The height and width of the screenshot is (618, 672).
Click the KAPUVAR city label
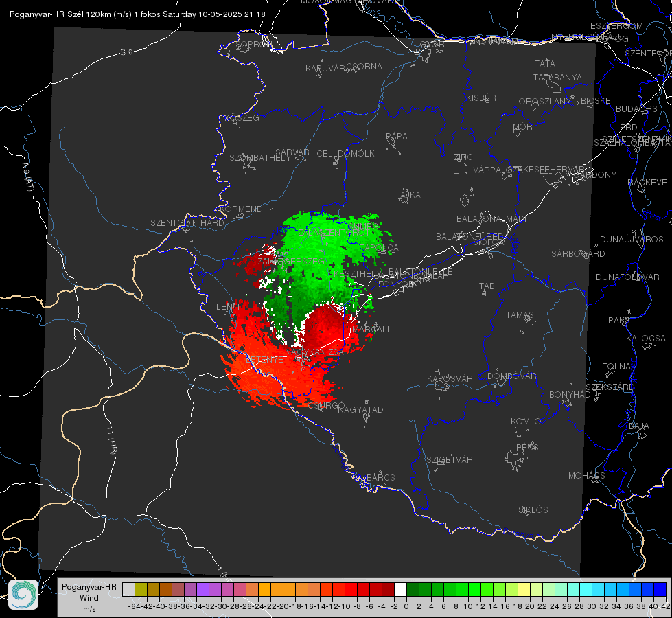coord(326,69)
